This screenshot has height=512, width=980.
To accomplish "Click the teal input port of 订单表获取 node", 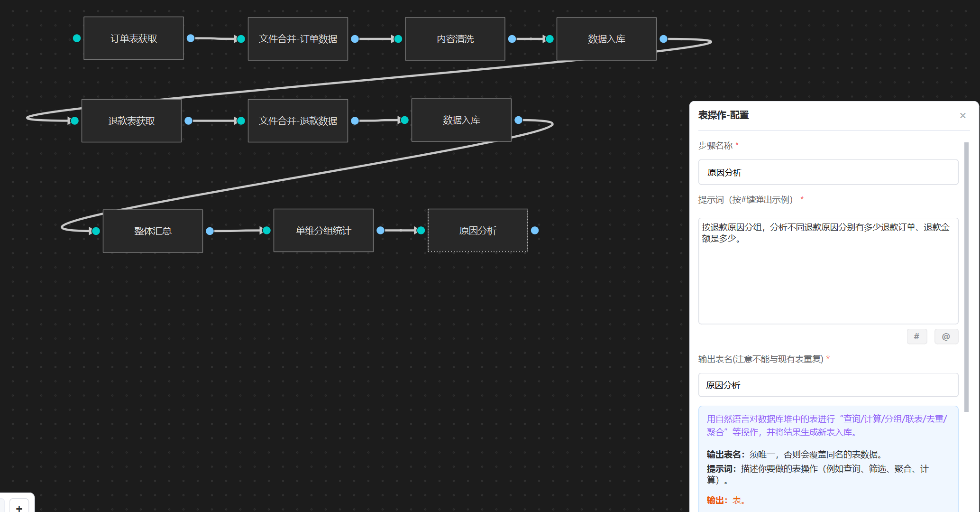I will (77, 38).
